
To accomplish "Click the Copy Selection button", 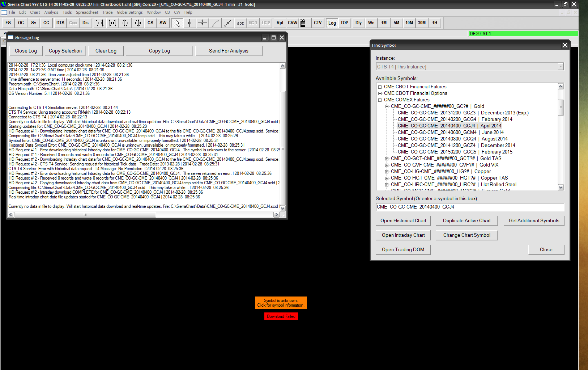I will [65, 51].
